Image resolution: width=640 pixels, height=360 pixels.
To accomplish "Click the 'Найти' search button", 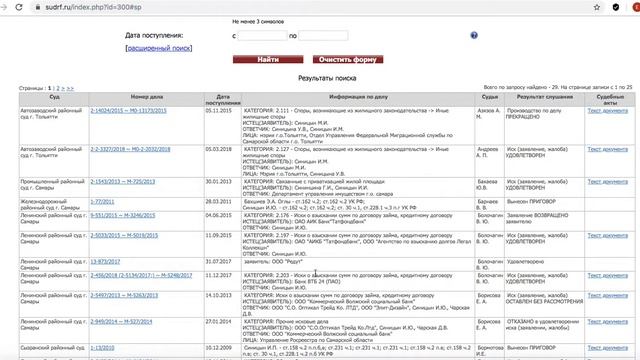I will click(268, 60).
